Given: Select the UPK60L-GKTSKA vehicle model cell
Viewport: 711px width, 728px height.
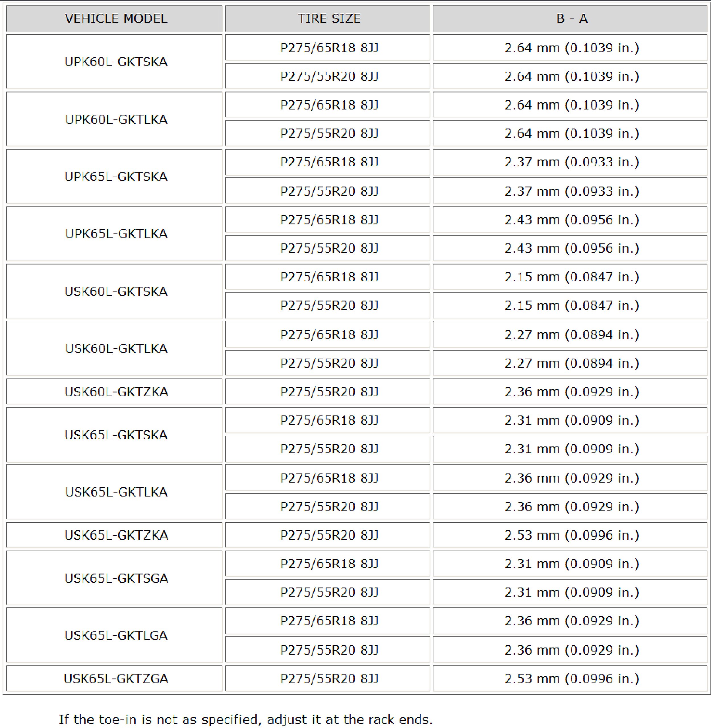Looking at the screenshot, I should pyautogui.click(x=116, y=62).
